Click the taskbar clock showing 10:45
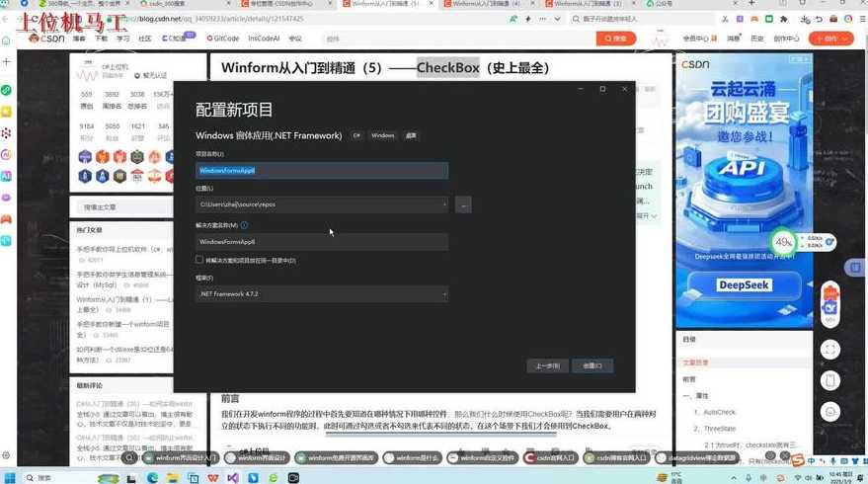This screenshot has height=484, width=868. pyautogui.click(x=840, y=478)
